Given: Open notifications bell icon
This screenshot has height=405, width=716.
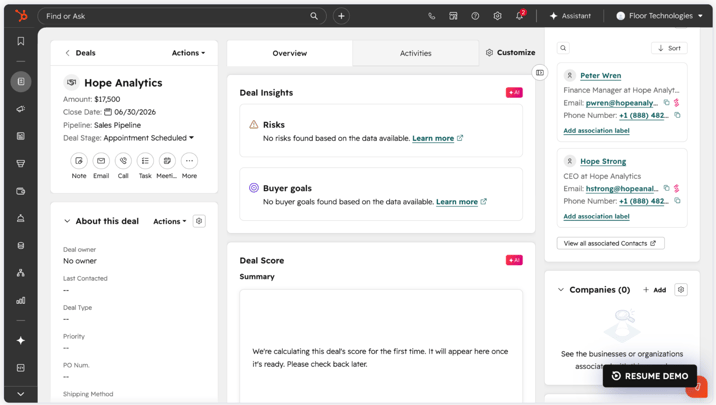Looking at the screenshot, I should click(x=520, y=16).
